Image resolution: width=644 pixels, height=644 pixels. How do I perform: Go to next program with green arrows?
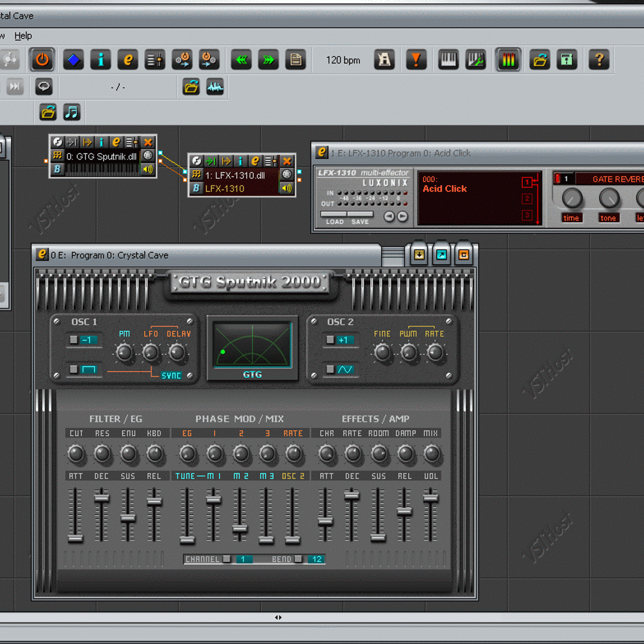pyautogui.click(x=268, y=60)
